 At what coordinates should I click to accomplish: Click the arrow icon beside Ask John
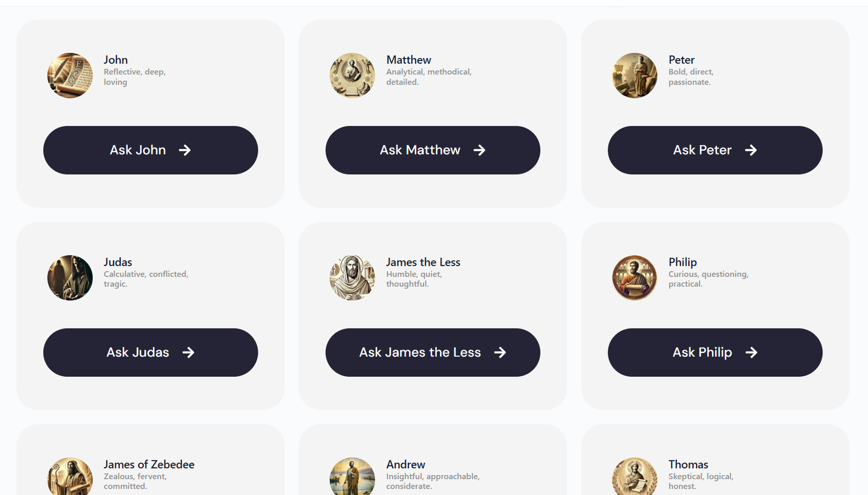185,150
